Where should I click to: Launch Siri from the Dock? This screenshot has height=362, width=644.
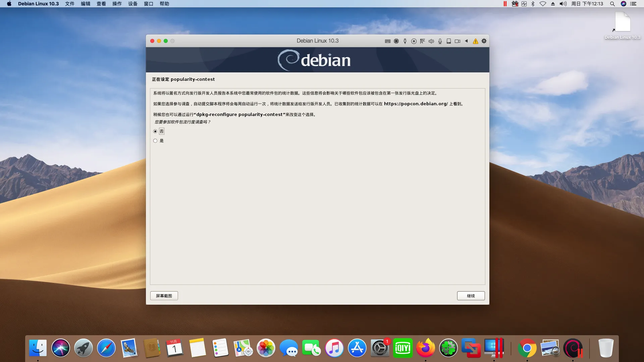point(61,348)
